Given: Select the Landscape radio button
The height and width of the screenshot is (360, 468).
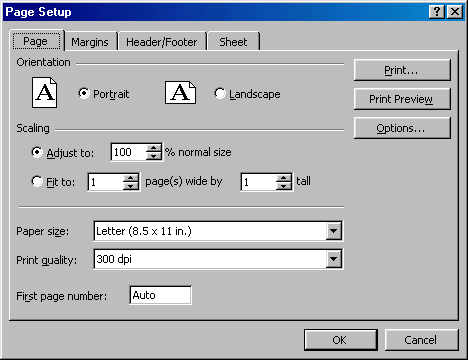Looking at the screenshot, I should (220, 93).
